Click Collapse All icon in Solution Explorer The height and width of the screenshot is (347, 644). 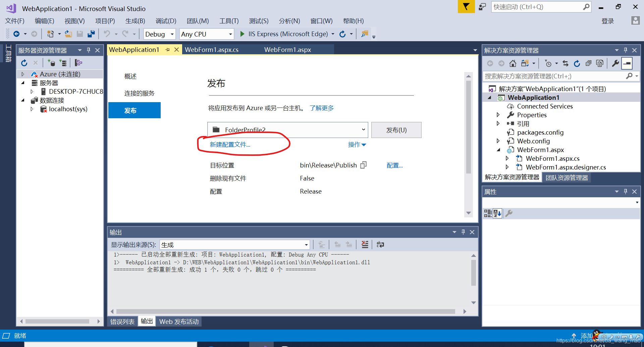pos(588,63)
